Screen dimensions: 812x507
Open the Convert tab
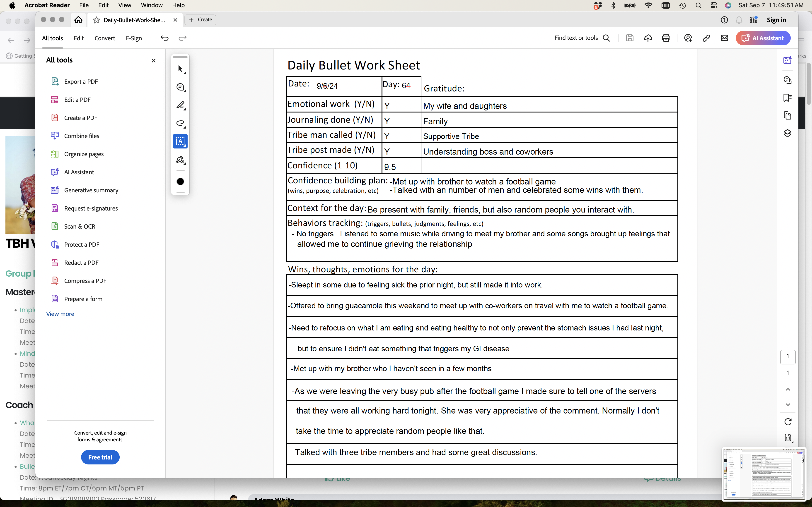(105, 38)
